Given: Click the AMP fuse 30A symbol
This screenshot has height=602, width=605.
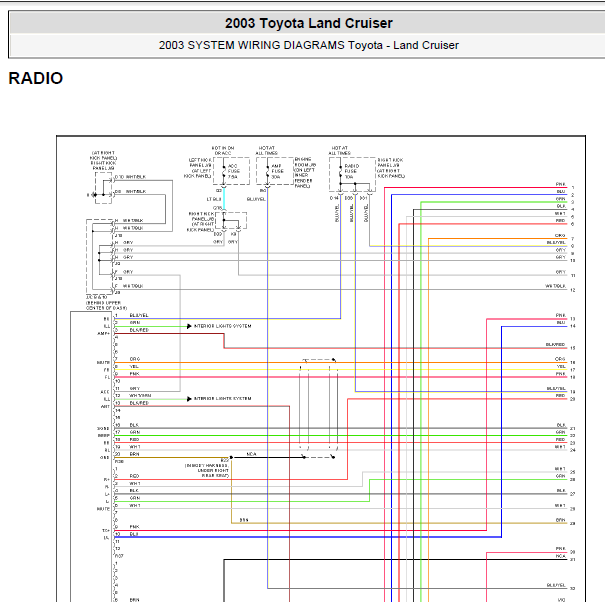Looking at the screenshot, I should [267, 171].
